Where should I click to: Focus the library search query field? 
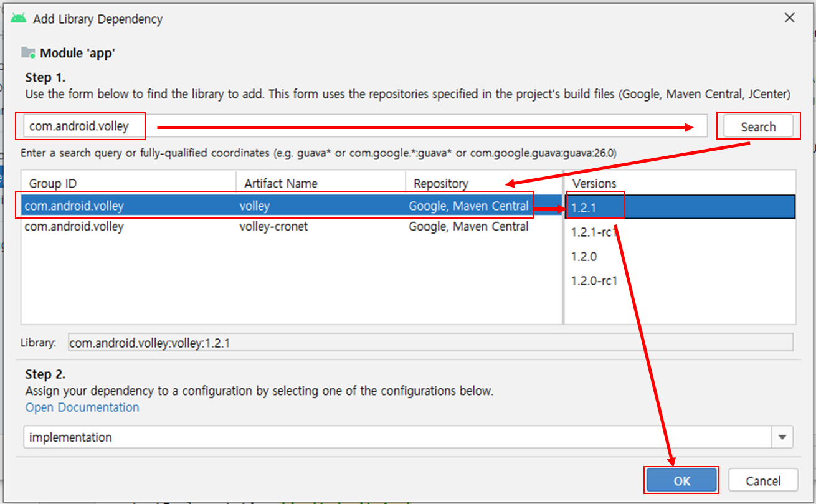364,126
